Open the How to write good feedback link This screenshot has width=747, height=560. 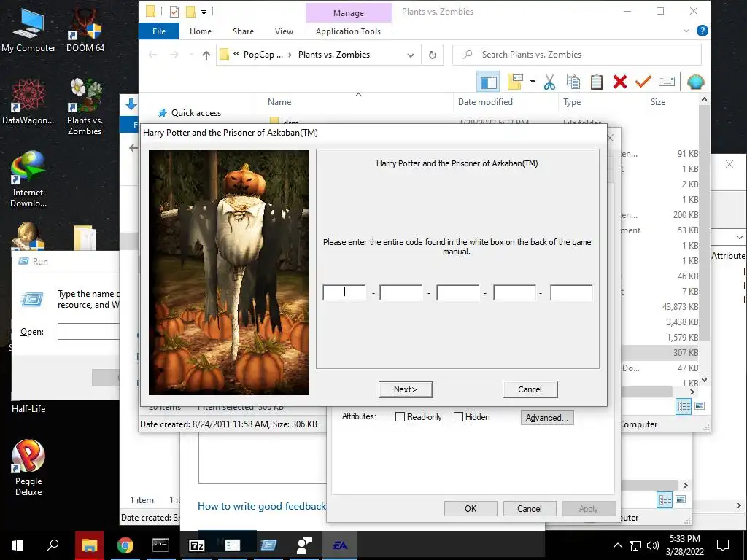[x=262, y=506]
